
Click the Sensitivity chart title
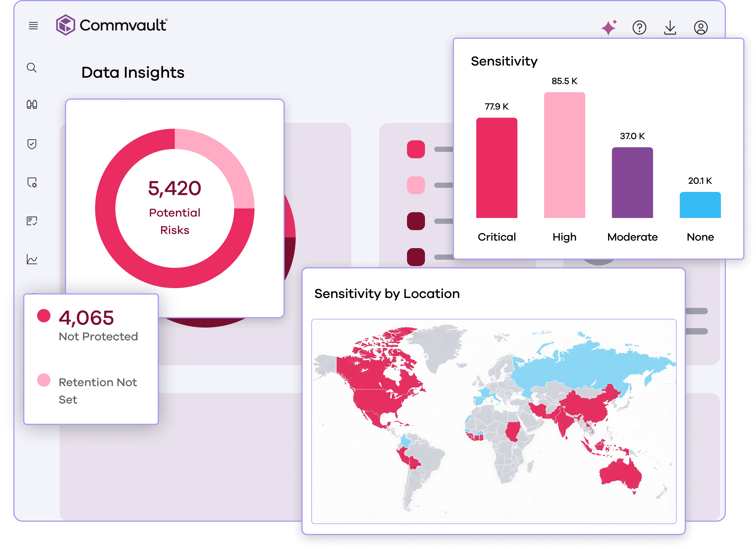504,61
